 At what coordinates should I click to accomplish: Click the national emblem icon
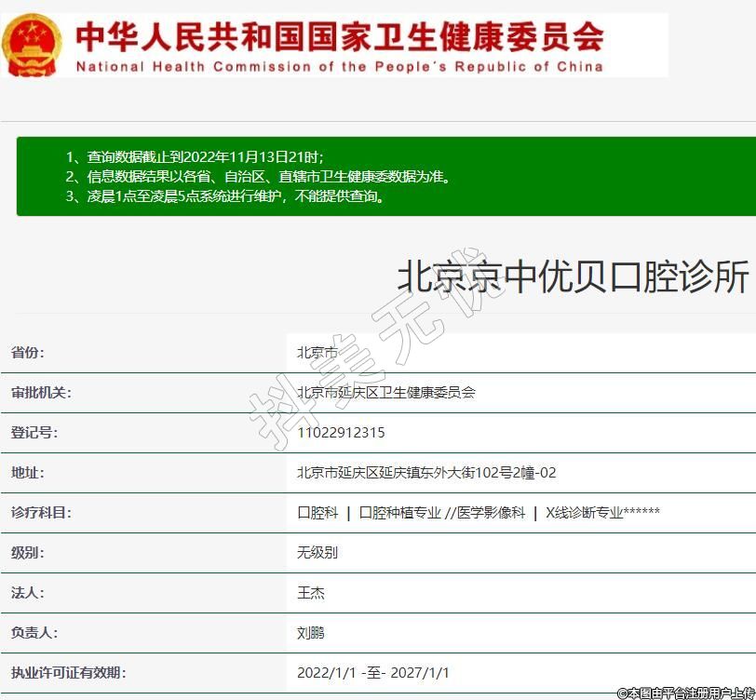(x=32, y=44)
